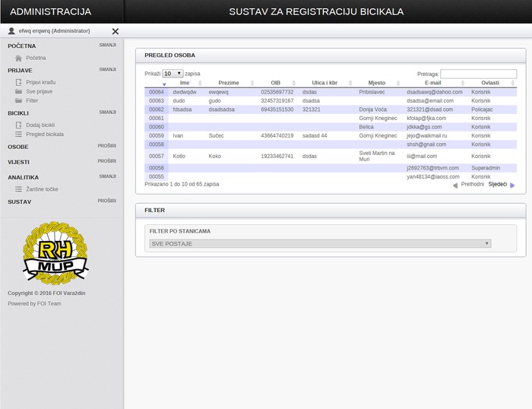Click the Prijavi krađu document icon

pyautogui.click(x=18, y=82)
